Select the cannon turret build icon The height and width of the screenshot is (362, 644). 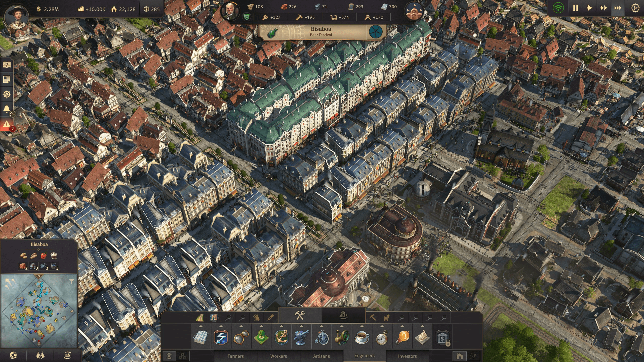pyautogui.click(x=301, y=337)
